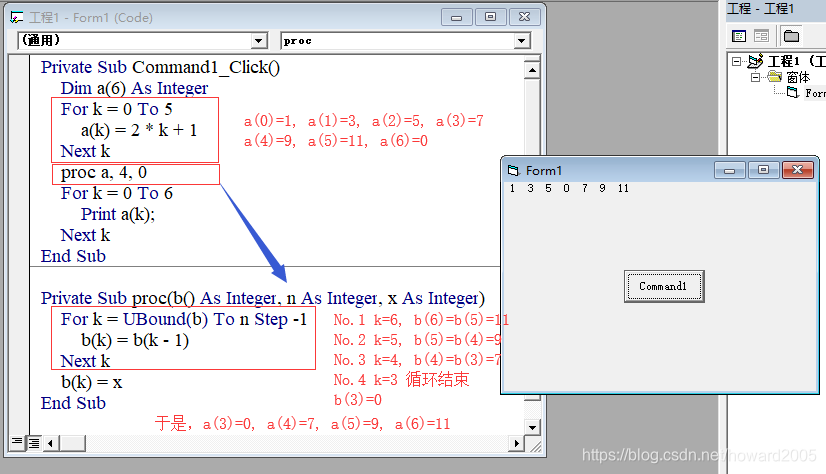
Task: Collapse the 工程1 project tree node
Action: pos(736,62)
